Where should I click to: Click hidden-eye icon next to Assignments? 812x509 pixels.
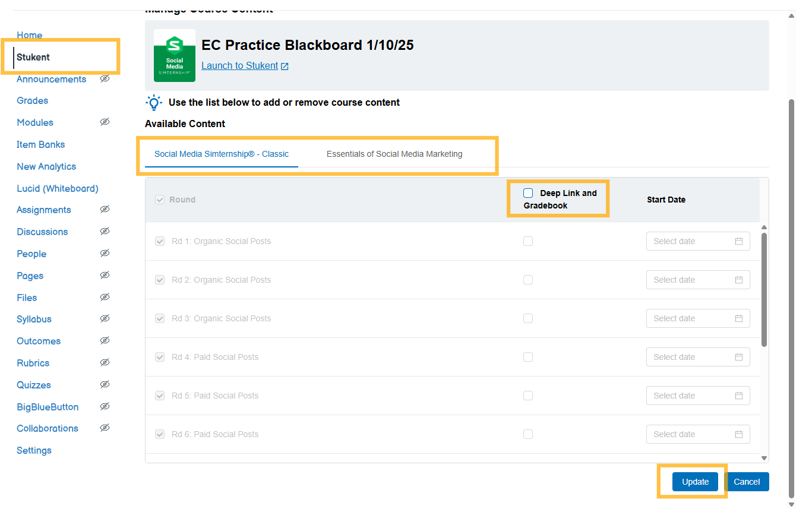(x=105, y=209)
